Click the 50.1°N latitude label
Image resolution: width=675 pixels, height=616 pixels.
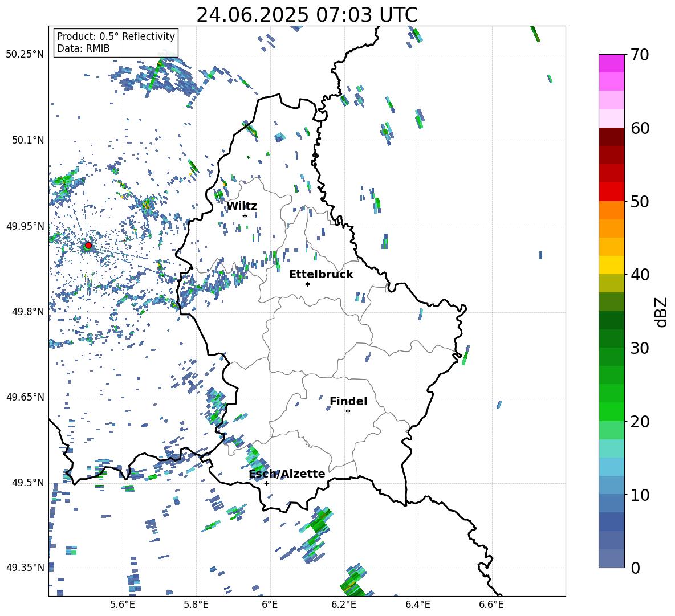click(x=27, y=140)
